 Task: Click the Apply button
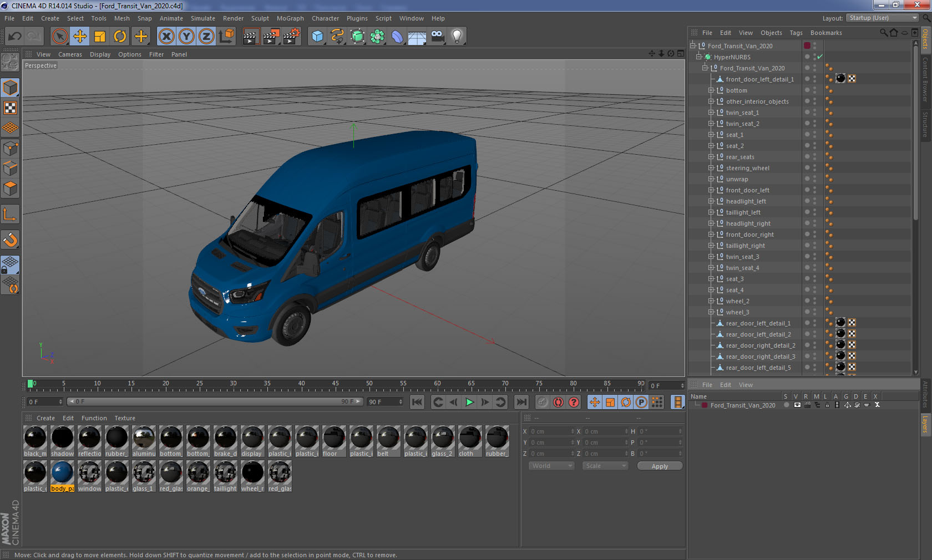click(660, 466)
